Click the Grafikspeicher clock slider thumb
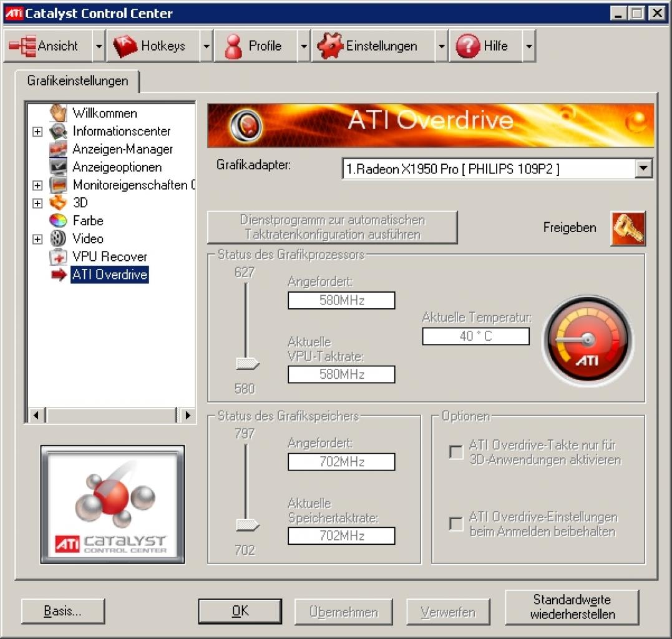Viewport: 672px width, 639px height. [x=247, y=525]
